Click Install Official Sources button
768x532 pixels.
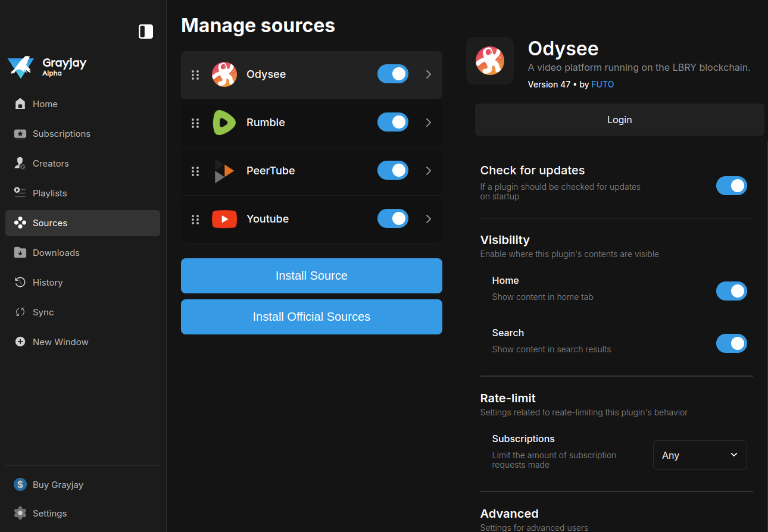click(311, 317)
